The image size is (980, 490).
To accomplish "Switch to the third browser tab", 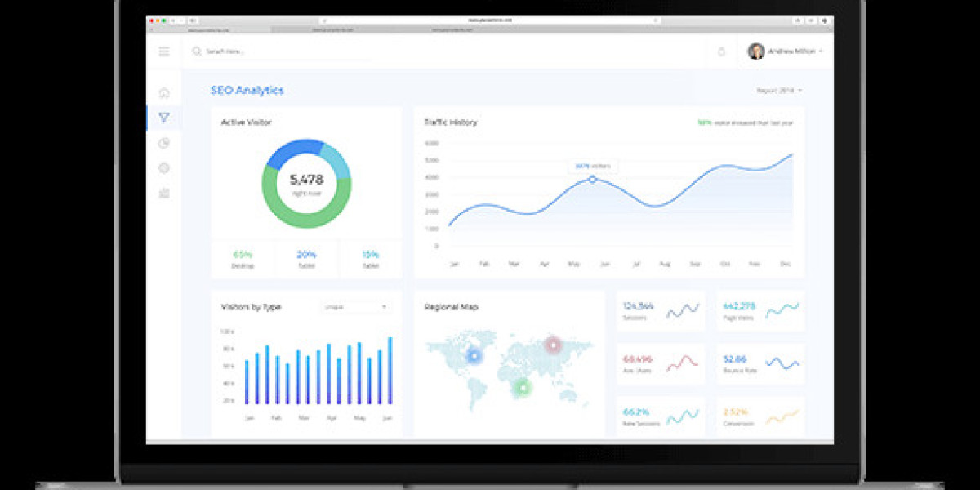I will point(453,29).
